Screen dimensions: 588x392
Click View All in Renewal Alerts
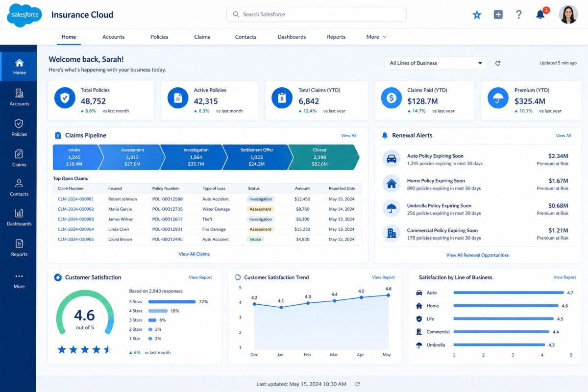coord(563,136)
